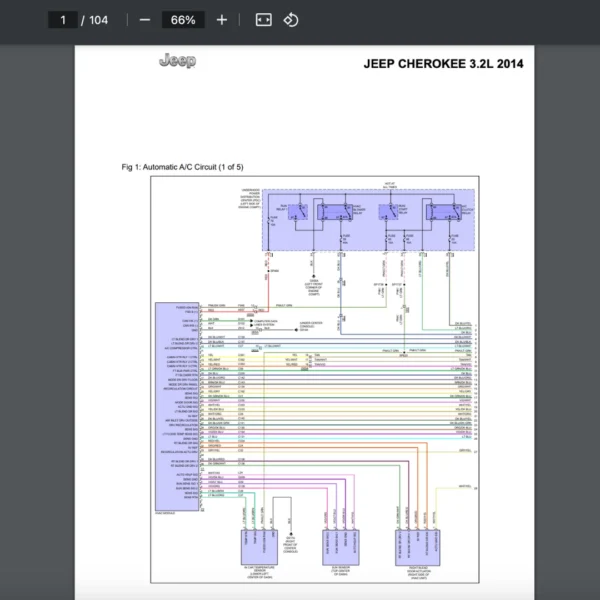Image resolution: width=600 pixels, height=600 pixels.
Task: Rotate the document with the rotate icon
Action: 291,20
